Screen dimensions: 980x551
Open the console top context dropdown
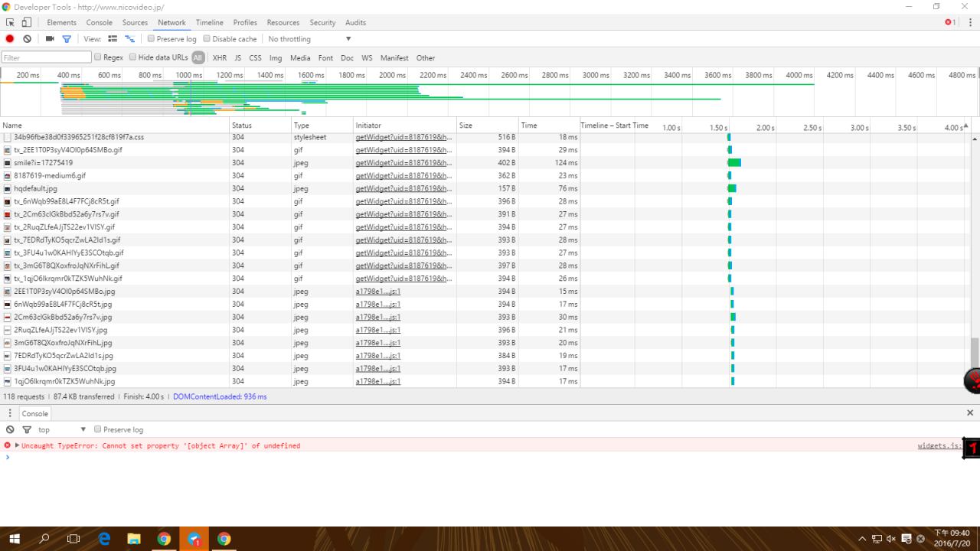point(63,430)
